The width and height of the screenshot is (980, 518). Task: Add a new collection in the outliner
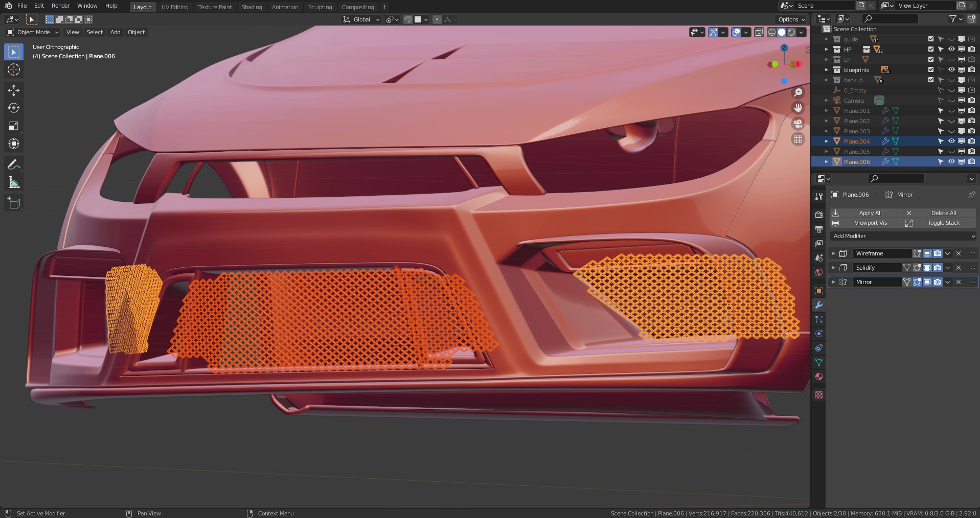pyautogui.click(x=971, y=19)
